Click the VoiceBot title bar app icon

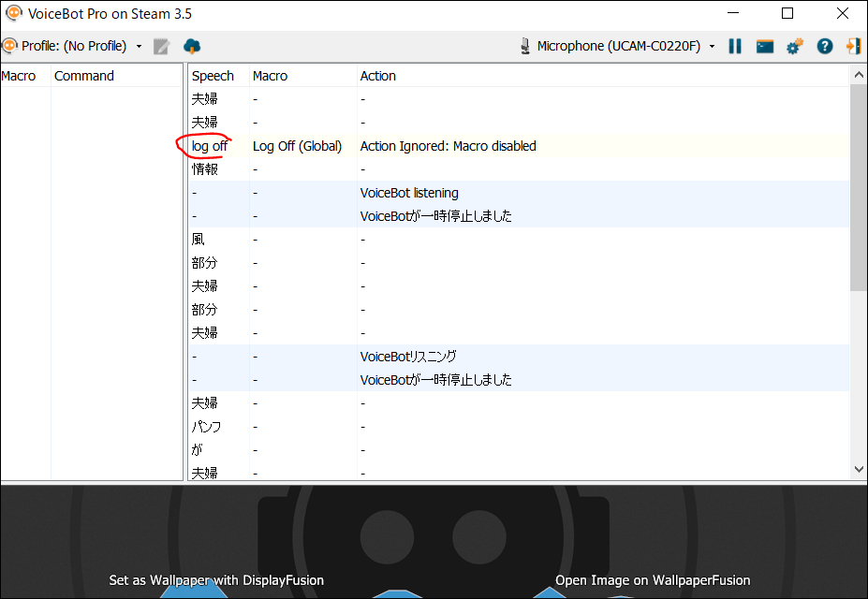point(14,13)
